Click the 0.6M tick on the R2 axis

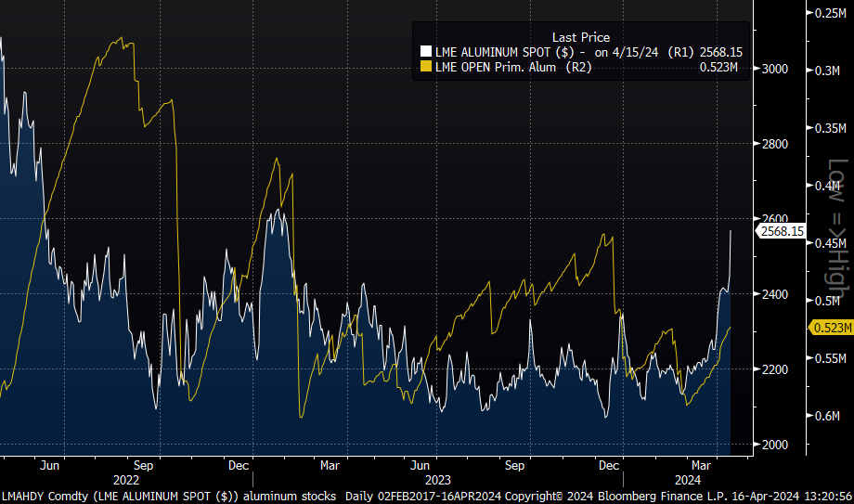(x=827, y=416)
